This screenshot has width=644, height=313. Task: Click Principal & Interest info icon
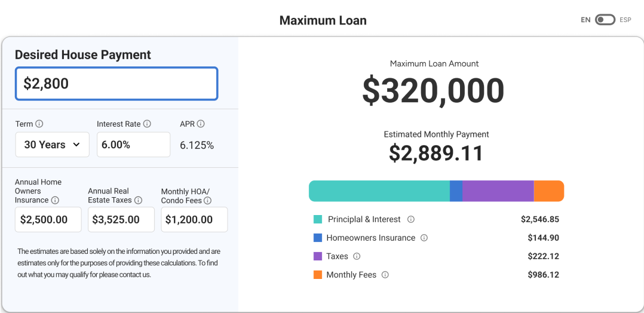click(x=411, y=219)
